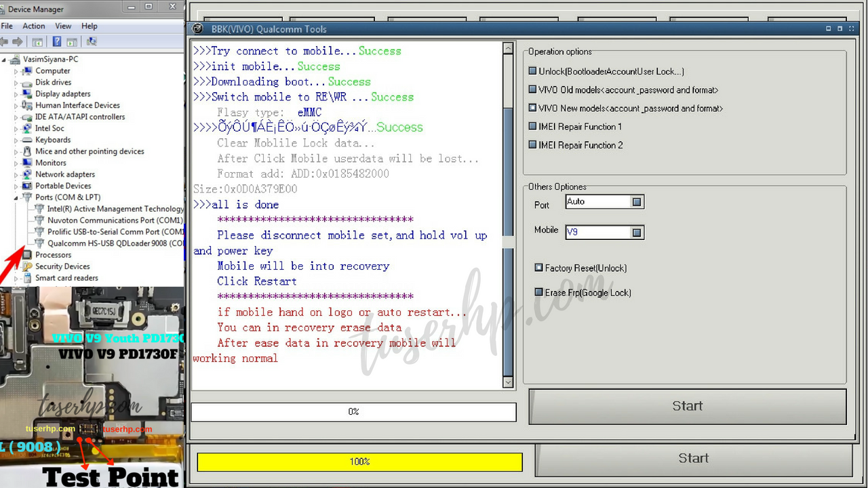
Task: Click the Computer category icon
Action: [x=27, y=70]
